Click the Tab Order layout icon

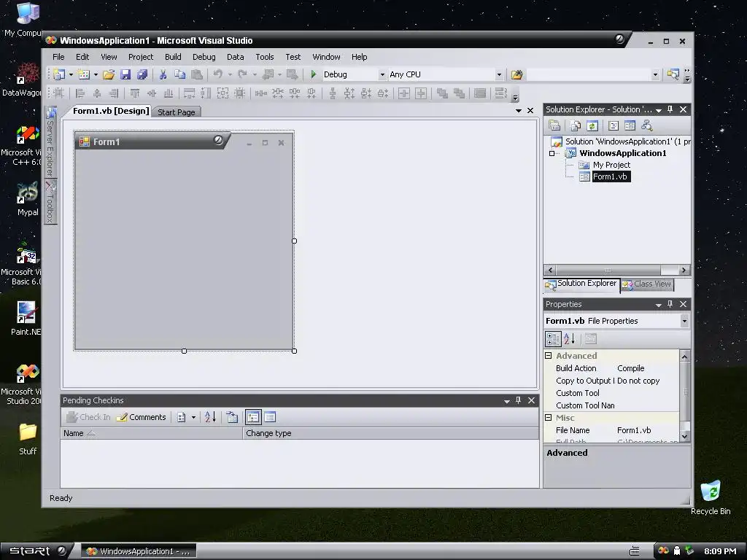500,93
